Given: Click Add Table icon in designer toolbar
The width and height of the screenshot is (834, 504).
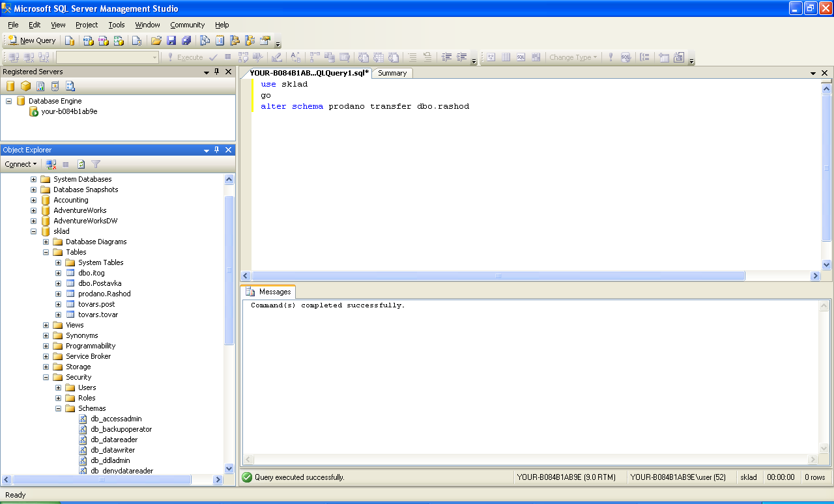Looking at the screenshot, I should coord(664,57).
